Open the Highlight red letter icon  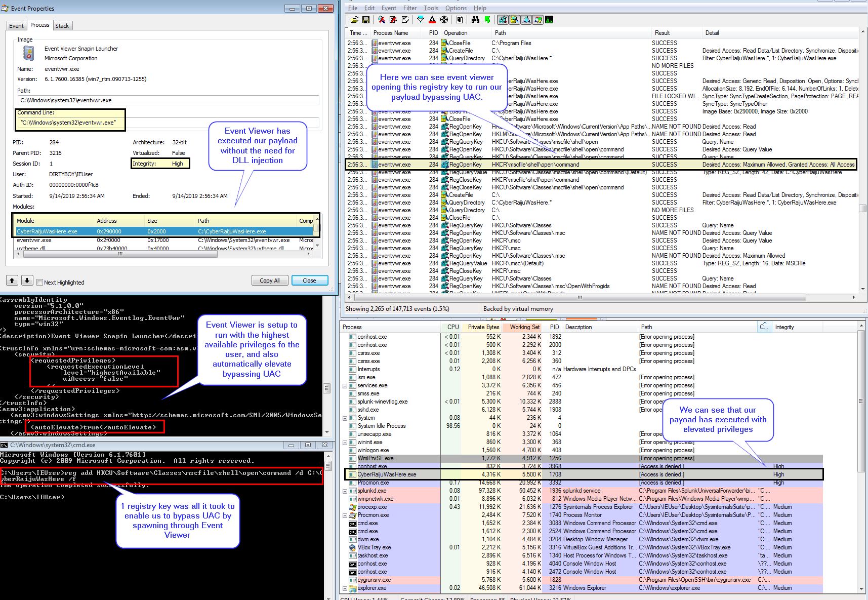click(432, 20)
